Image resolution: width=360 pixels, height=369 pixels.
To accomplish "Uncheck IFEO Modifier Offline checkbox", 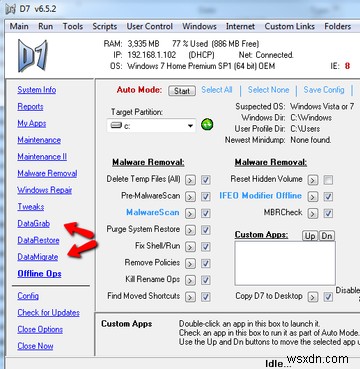I will (328, 197).
